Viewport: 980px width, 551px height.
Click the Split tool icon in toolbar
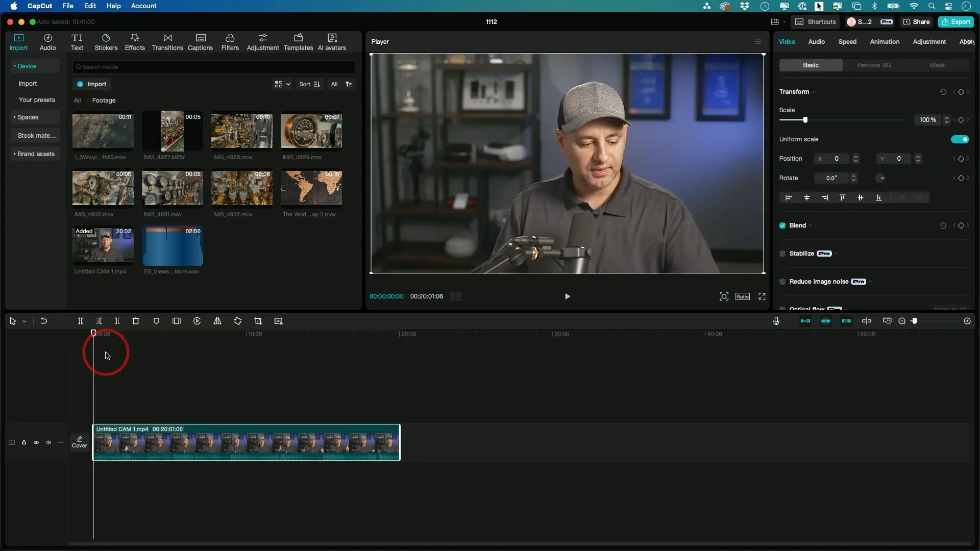tap(80, 321)
